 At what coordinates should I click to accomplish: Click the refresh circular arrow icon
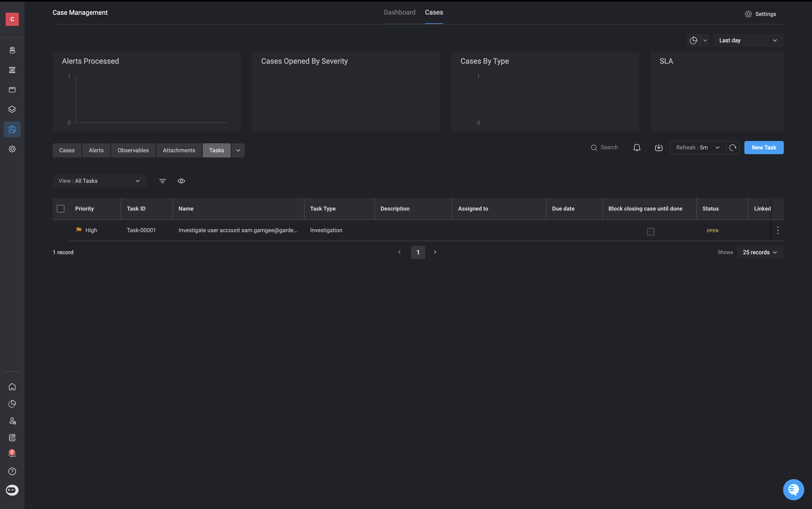(x=733, y=147)
